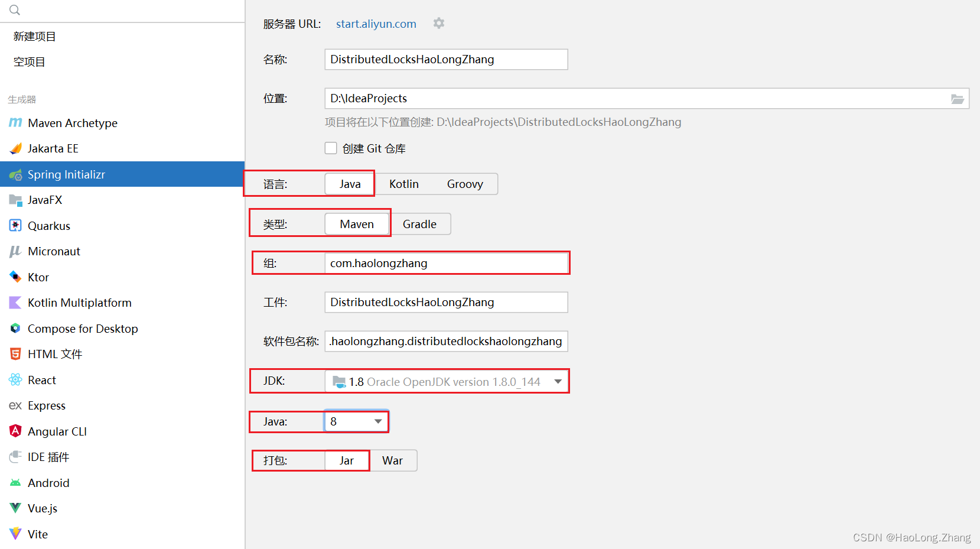Click the Kotlin Multiplatform icon
Image resolution: width=980 pixels, height=549 pixels.
pyautogui.click(x=15, y=303)
